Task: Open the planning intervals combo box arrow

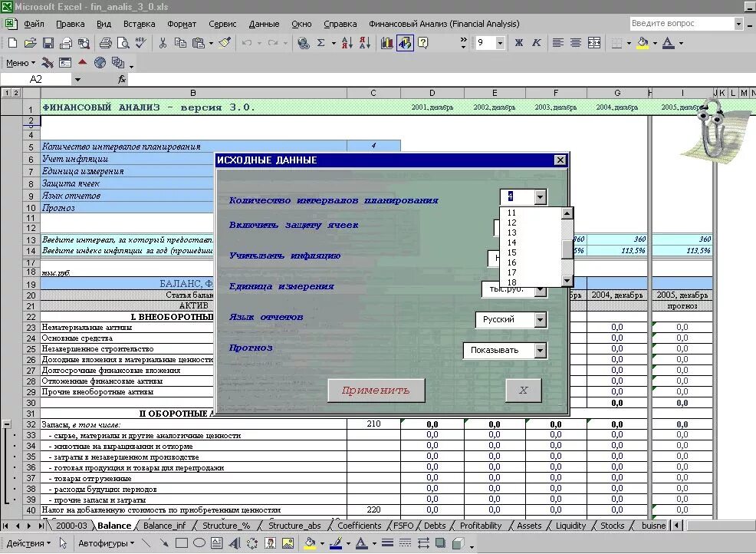Action: pos(540,197)
